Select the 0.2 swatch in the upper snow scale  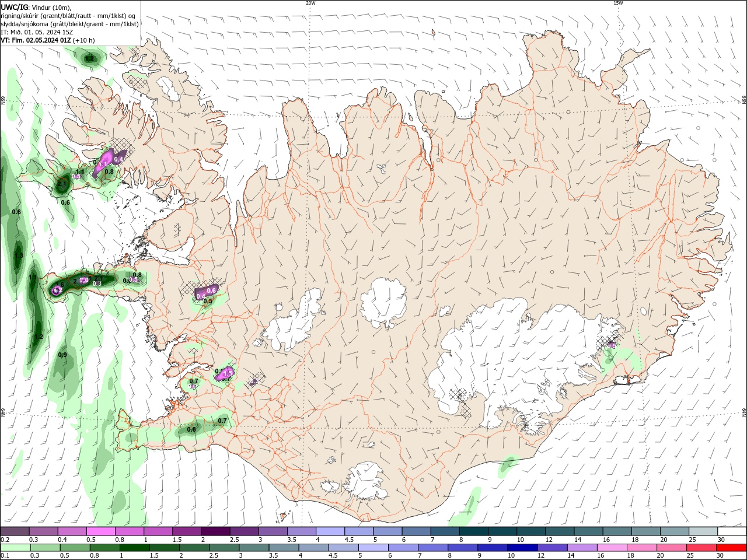[15, 531]
